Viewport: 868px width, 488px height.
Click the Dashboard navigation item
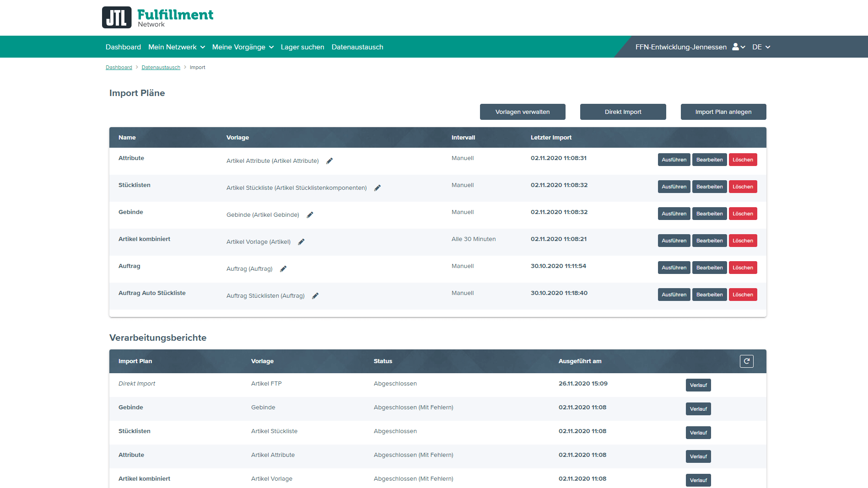pos(123,47)
